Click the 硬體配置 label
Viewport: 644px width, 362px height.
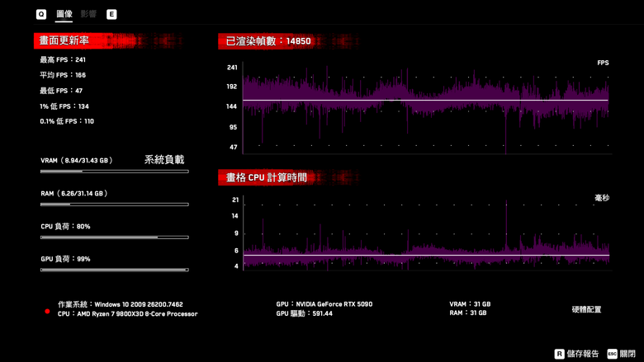point(586,309)
